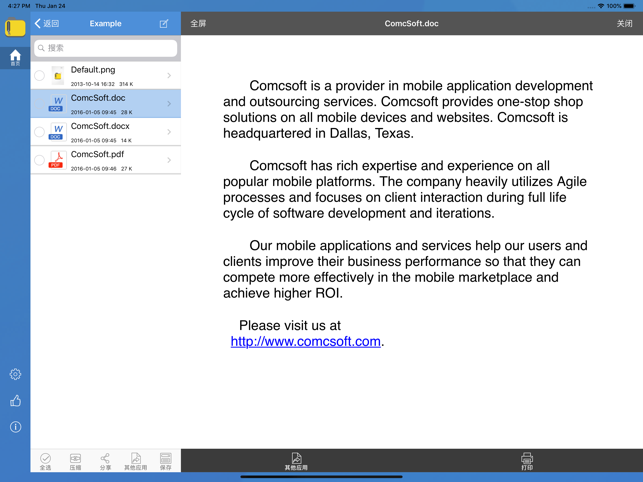Expand ComcSoft.pdf row chevron
643x482 pixels.
[x=169, y=160]
